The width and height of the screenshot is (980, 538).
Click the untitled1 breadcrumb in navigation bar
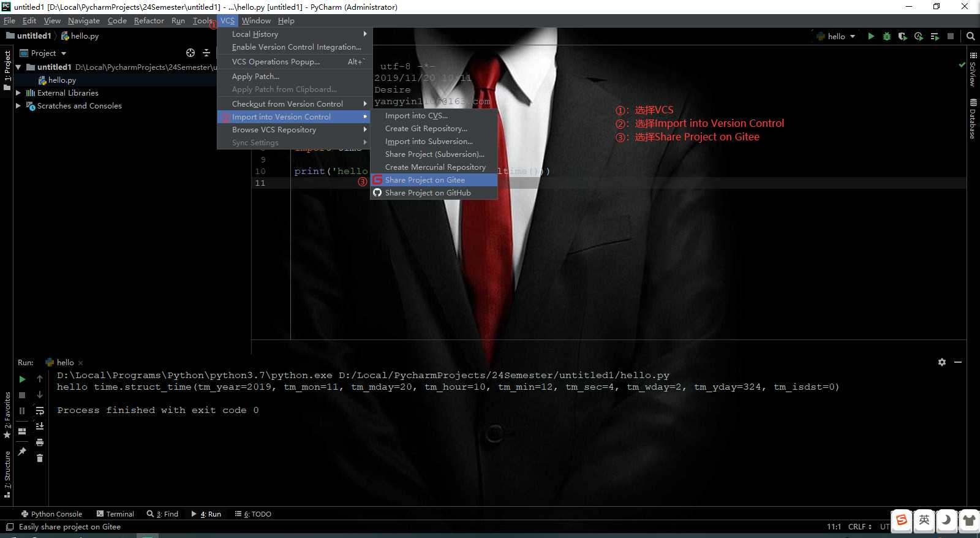click(x=28, y=36)
